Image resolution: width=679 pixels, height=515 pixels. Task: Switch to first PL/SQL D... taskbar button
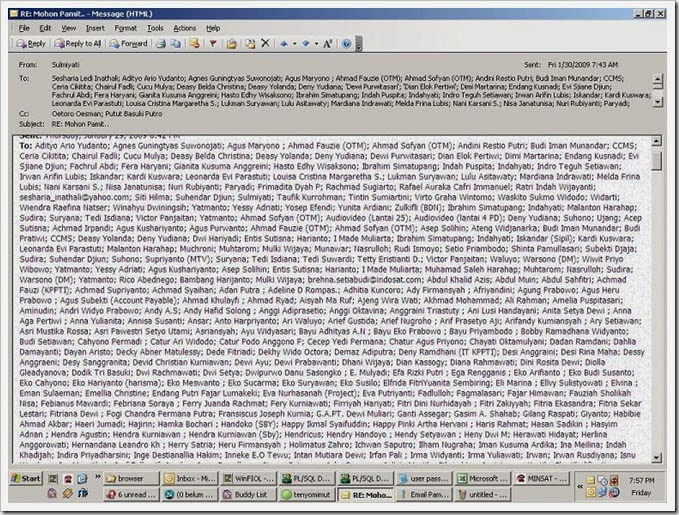coord(307,478)
